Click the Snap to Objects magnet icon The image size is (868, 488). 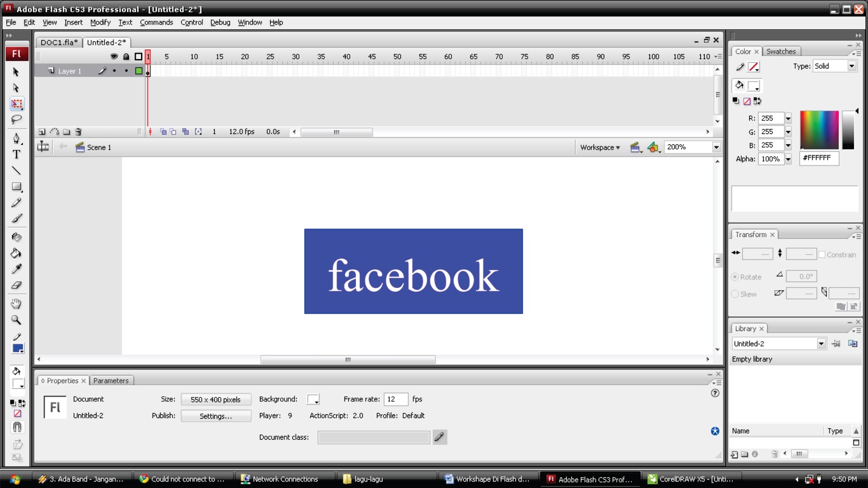pyautogui.click(x=17, y=427)
